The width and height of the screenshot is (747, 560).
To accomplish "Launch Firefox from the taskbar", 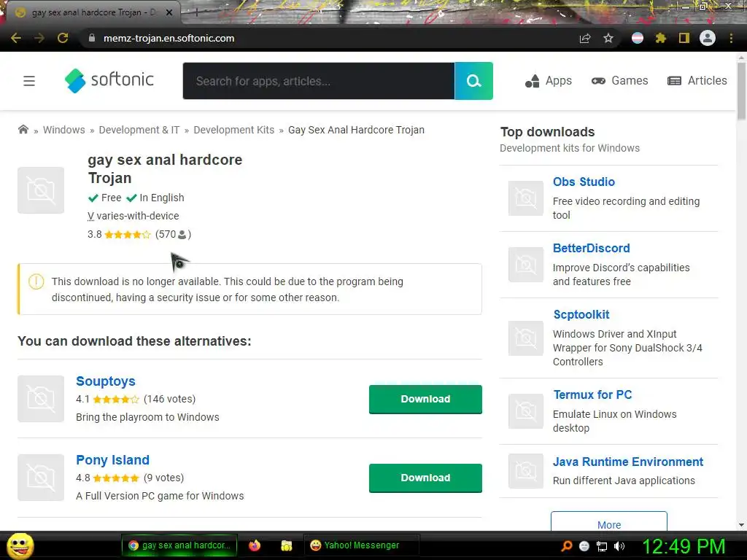I will coord(255,545).
